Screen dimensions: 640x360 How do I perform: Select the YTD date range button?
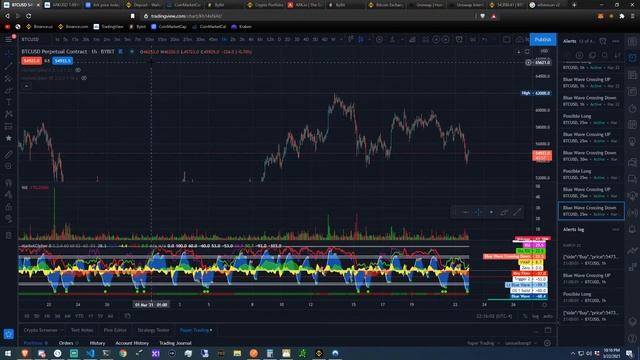click(79, 316)
